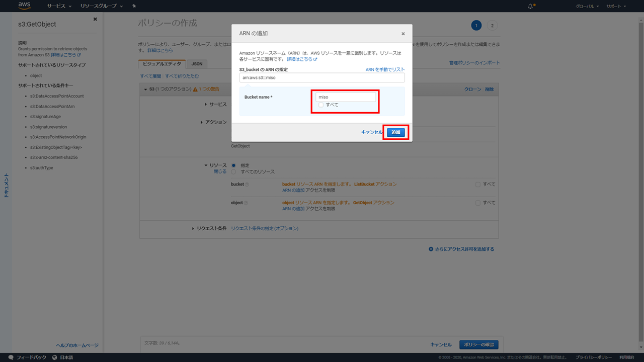Click help icon next to bucket resource
The height and width of the screenshot is (362, 644).
tap(247, 185)
